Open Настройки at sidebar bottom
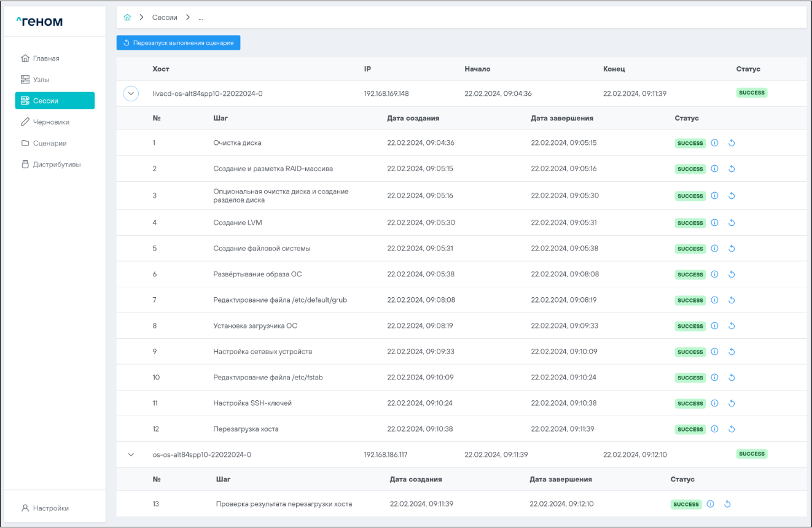 click(x=50, y=508)
